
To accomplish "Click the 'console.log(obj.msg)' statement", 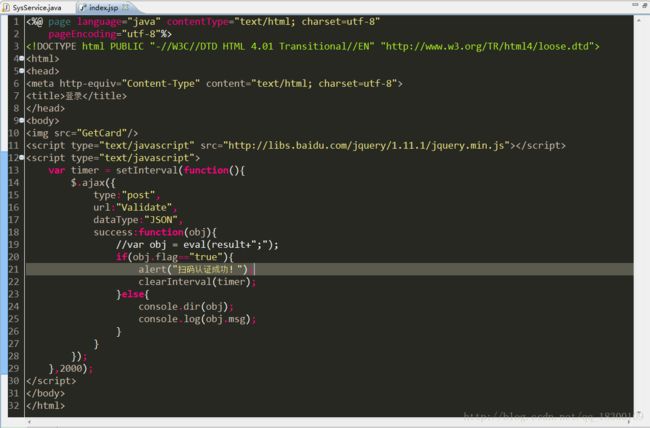I will [x=195, y=319].
